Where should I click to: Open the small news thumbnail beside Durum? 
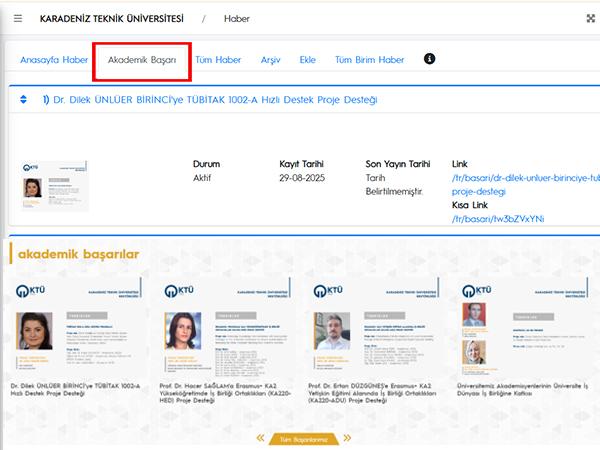pyautogui.click(x=54, y=186)
